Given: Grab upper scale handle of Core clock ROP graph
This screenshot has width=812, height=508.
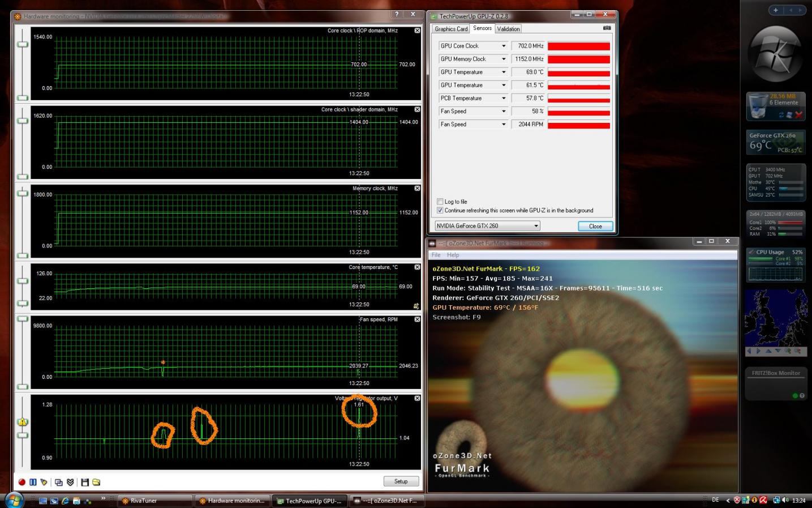Looking at the screenshot, I should click(23, 45).
